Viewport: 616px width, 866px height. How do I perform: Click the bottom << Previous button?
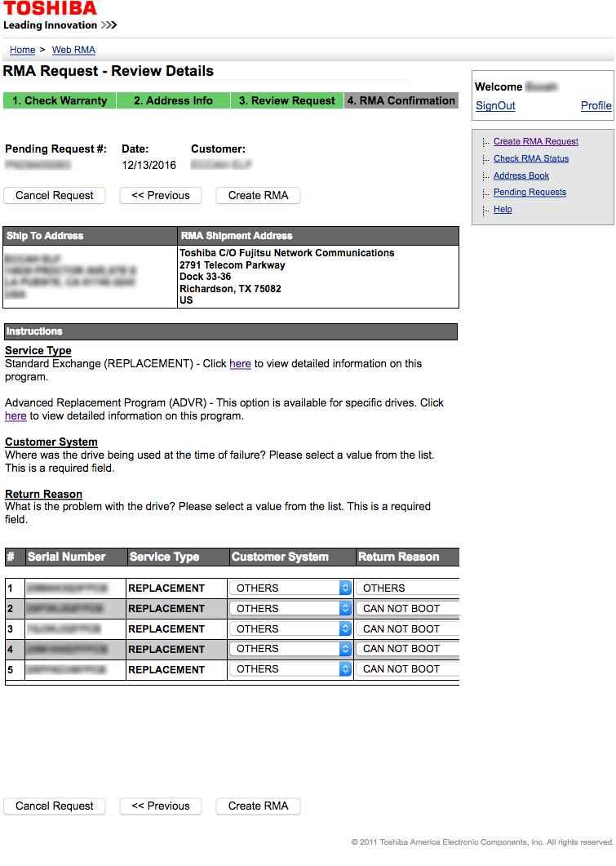(161, 806)
